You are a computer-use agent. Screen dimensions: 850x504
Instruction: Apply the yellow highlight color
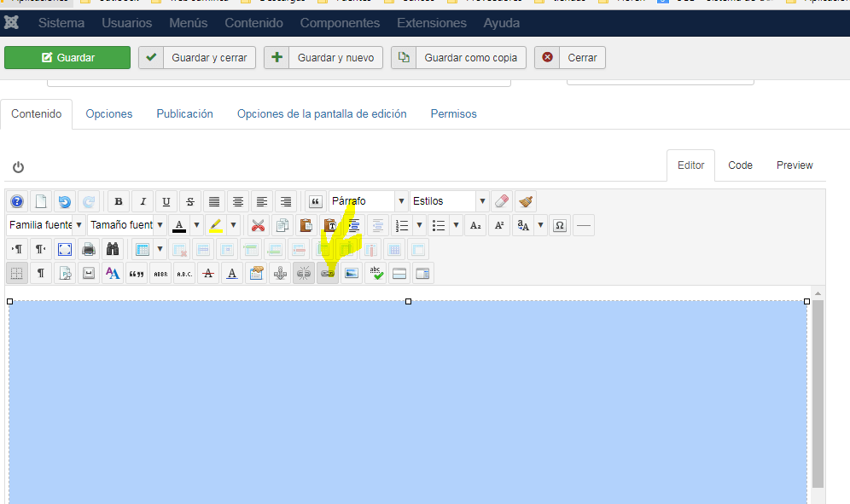click(x=216, y=225)
